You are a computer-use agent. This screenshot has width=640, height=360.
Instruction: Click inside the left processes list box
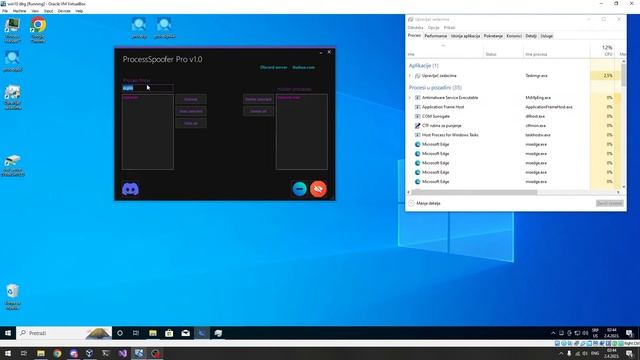click(x=147, y=132)
